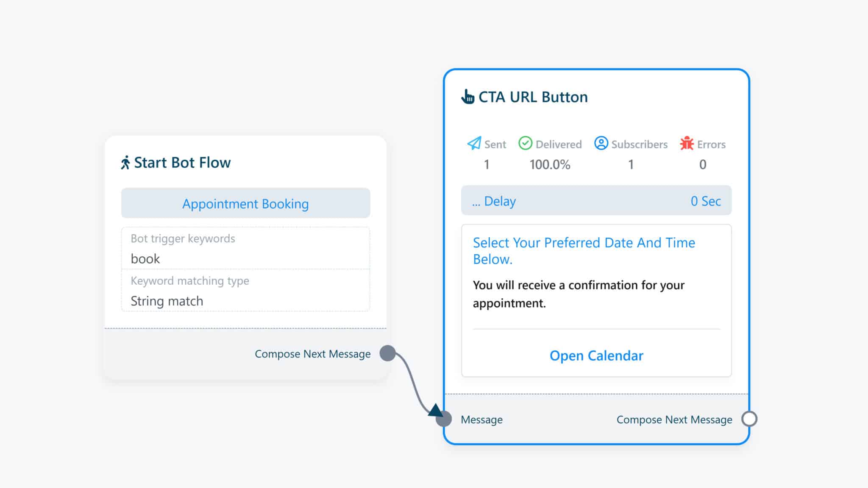This screenshot has width=868, height=488.
Task: Click Compose Next Message label in Start Bot Flow
Action: (312, 354)
